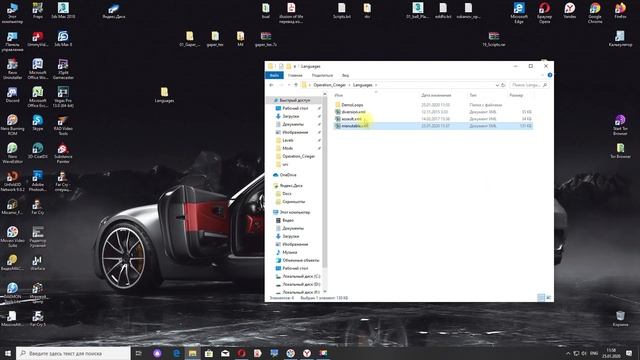Switch to large icons view button
Image resolution: width=640 pixels, height=360 pixels.
549,298
